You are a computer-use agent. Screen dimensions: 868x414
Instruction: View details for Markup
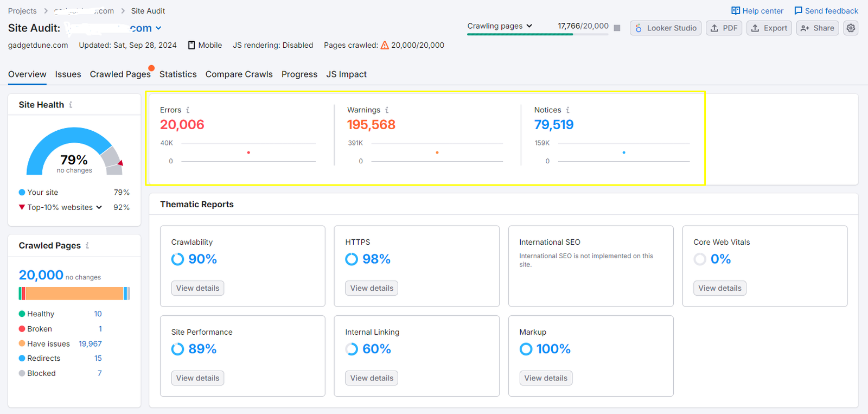(x=546, y=378)
